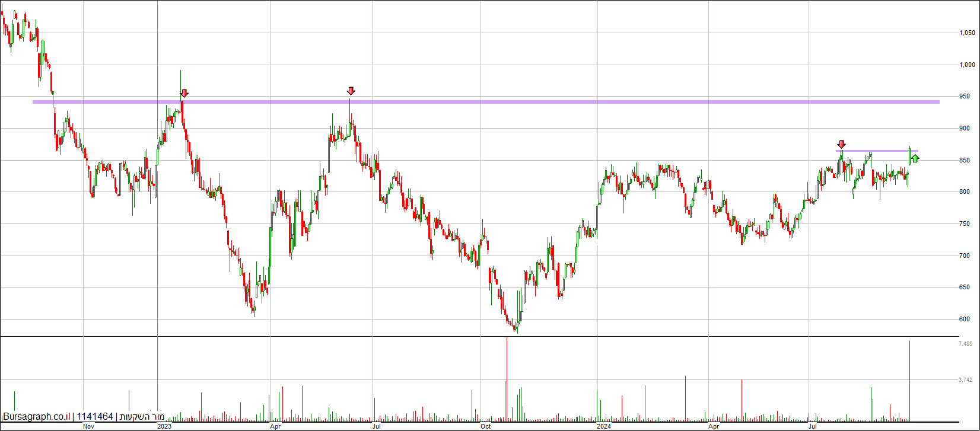Viewport: 980px width, 431px height.
Task: Click the Oct date axis label
Action: point(486,426)
